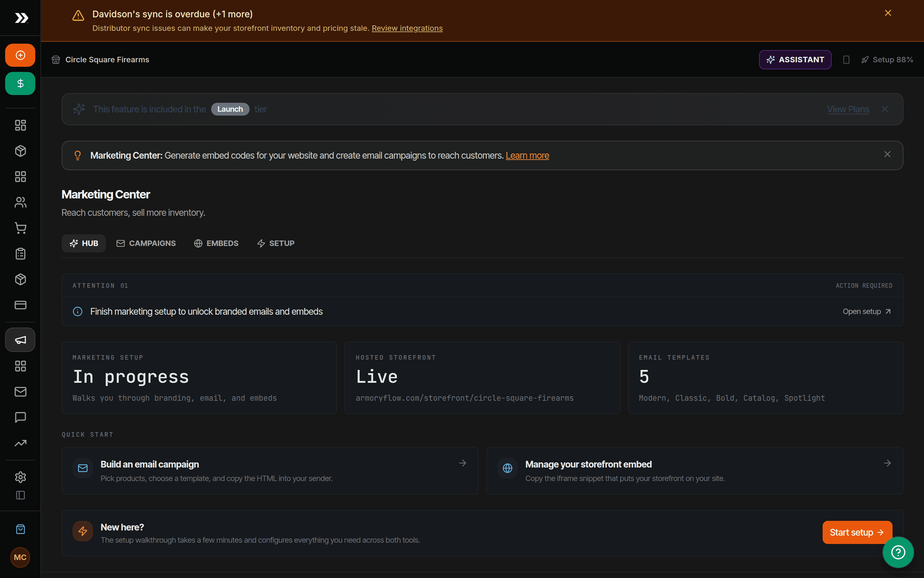The width and height of the screenshot is (924, 578).
Task: Switch to the CAMPAIGNS tab
Action: (x=146, y=243)
